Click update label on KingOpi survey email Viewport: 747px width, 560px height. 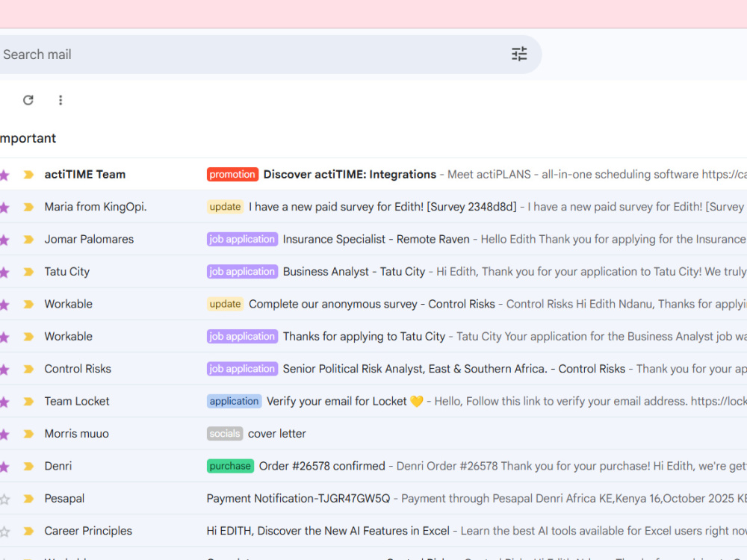click(225, 207)
